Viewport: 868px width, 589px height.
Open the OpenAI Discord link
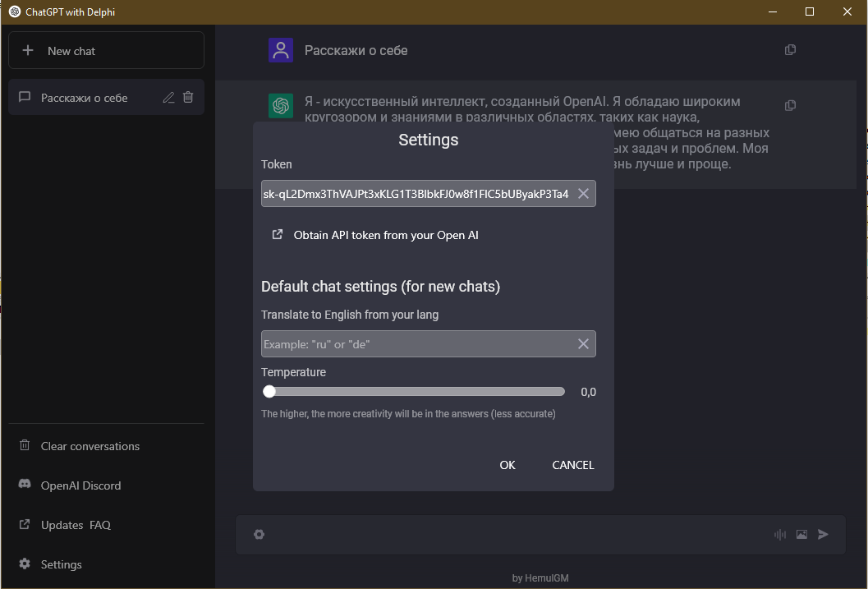click(80, 485)
